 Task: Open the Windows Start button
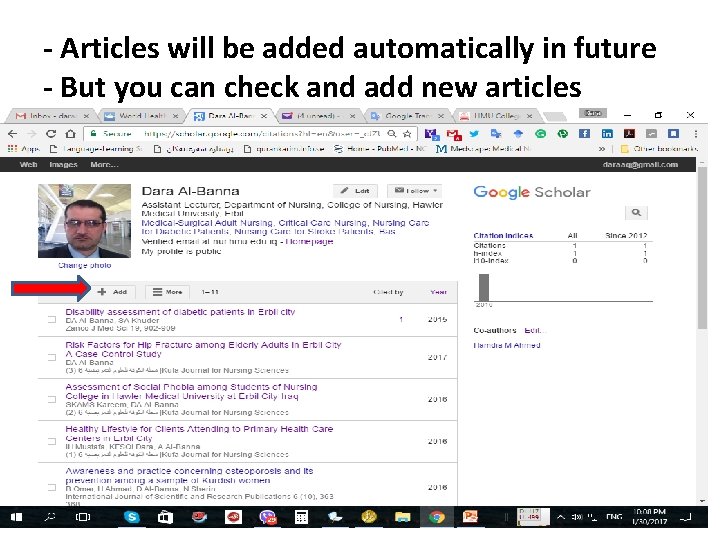pyautogui.click(x=17, y=517)
